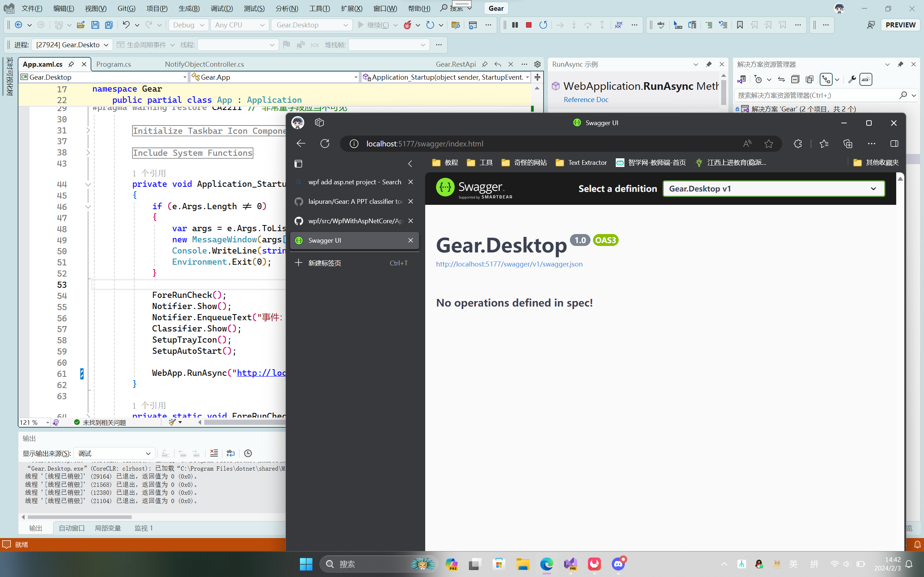
Task: Open the Gear.Desktop v1 definition selector in Swagger
Action: pos(773,188)
